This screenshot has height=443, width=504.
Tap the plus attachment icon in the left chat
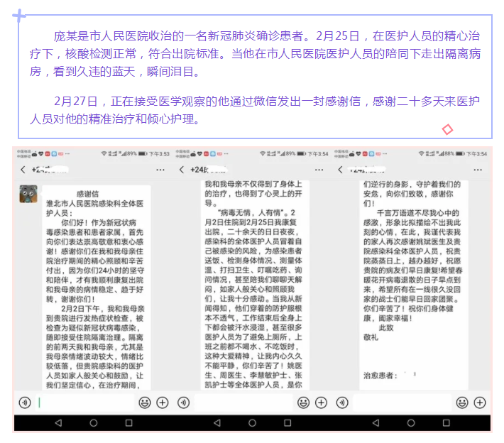[x=163, y=403]
